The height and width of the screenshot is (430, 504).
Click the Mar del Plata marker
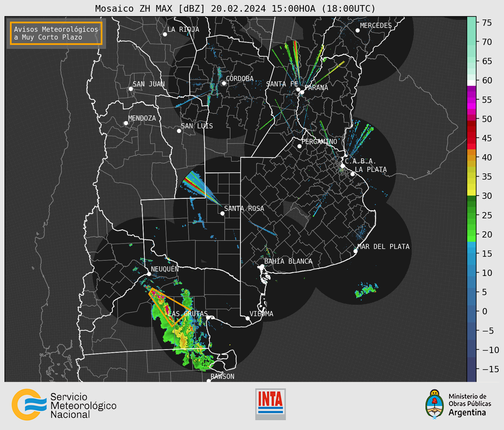[x=356, y=251]
